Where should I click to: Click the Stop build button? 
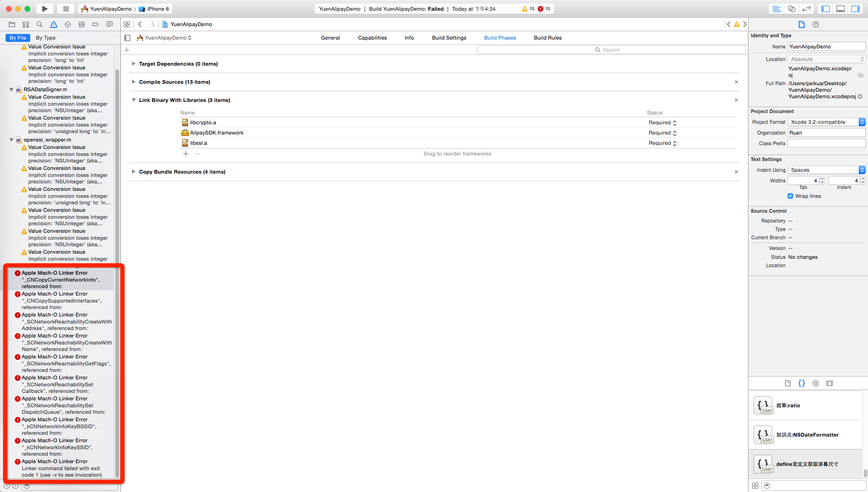66,9
